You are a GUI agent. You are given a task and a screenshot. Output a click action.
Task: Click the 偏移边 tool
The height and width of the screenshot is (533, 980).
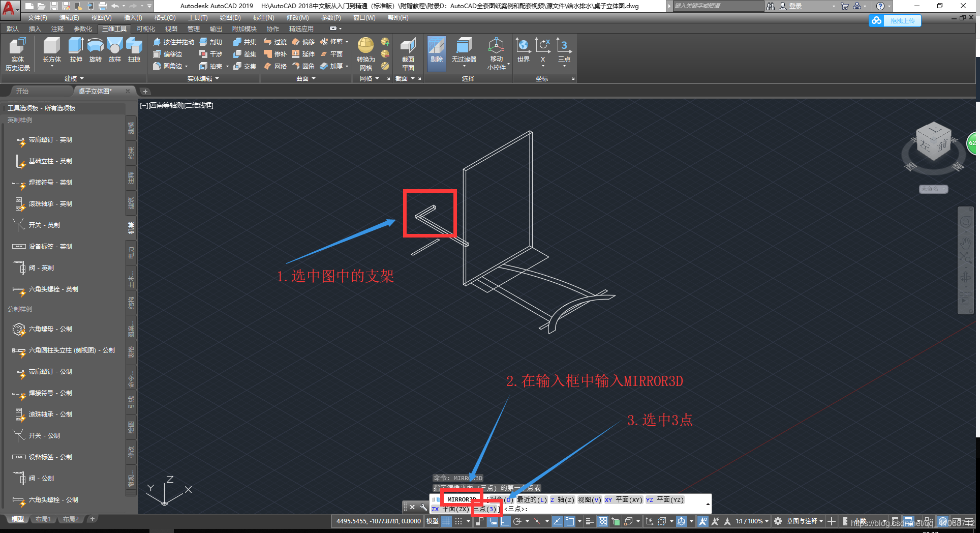point(168,54)
